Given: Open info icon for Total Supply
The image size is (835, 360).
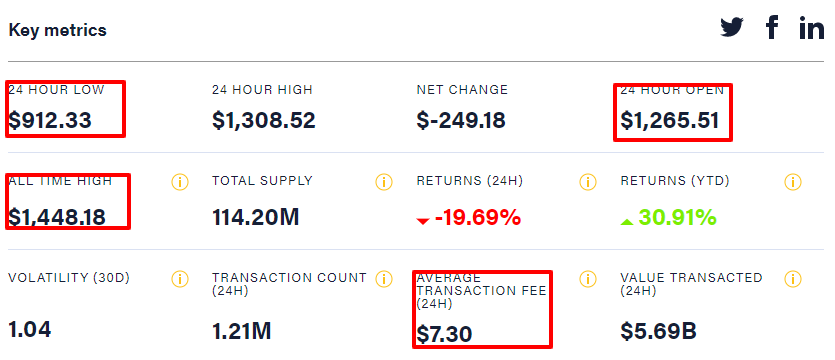Looking at the screenshot, I should (x=383, y=182).
